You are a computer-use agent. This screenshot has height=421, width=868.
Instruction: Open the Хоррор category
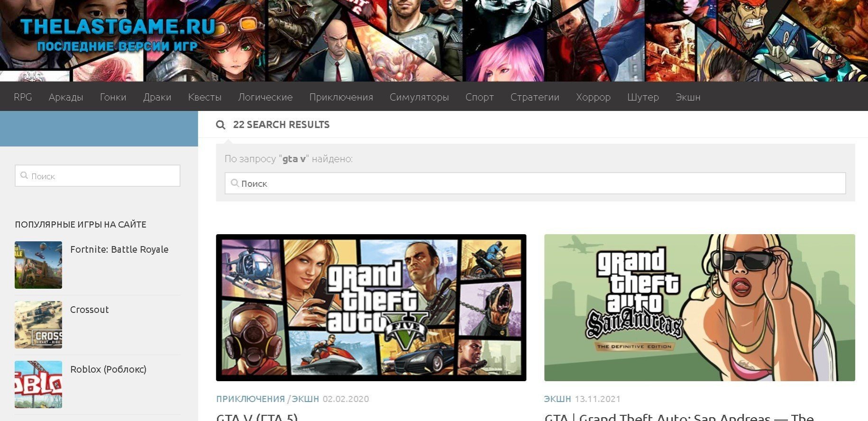[x=594, y=97]
